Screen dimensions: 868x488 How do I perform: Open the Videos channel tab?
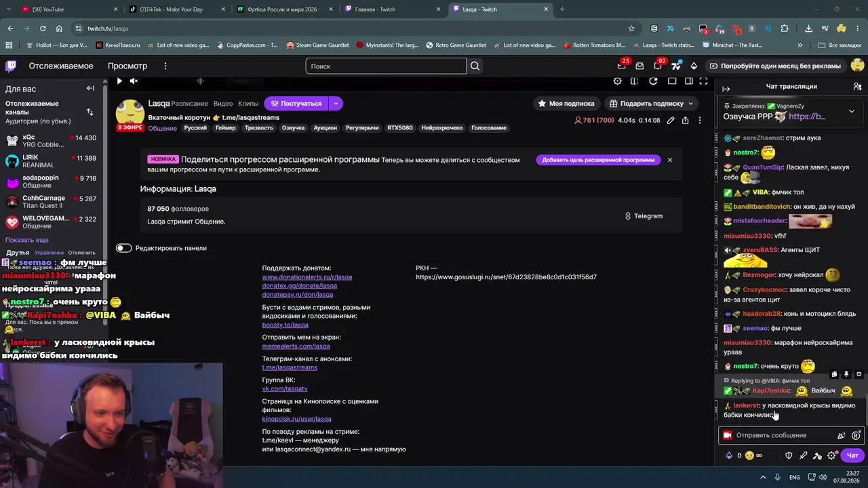point(223,104)
